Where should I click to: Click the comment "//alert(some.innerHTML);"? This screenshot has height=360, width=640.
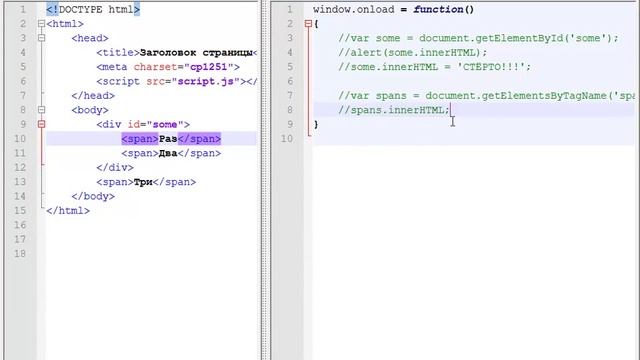(413, 53)
